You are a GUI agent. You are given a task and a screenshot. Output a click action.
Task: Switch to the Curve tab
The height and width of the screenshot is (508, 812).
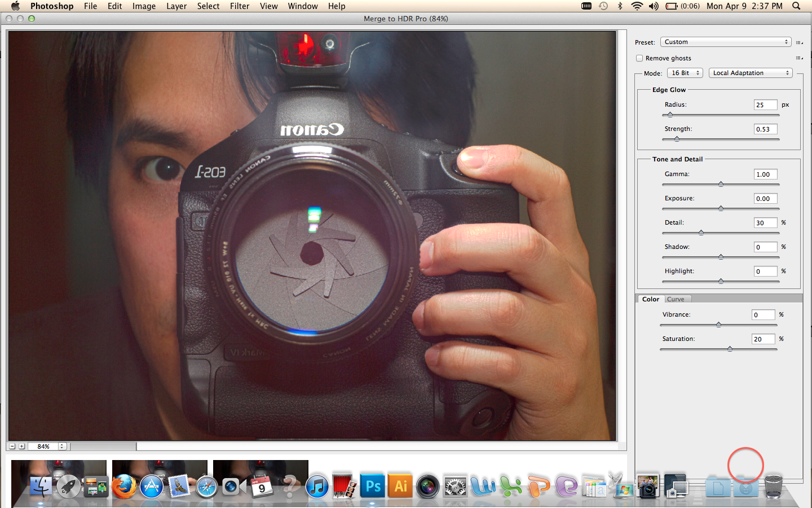[x=676, y=299]
